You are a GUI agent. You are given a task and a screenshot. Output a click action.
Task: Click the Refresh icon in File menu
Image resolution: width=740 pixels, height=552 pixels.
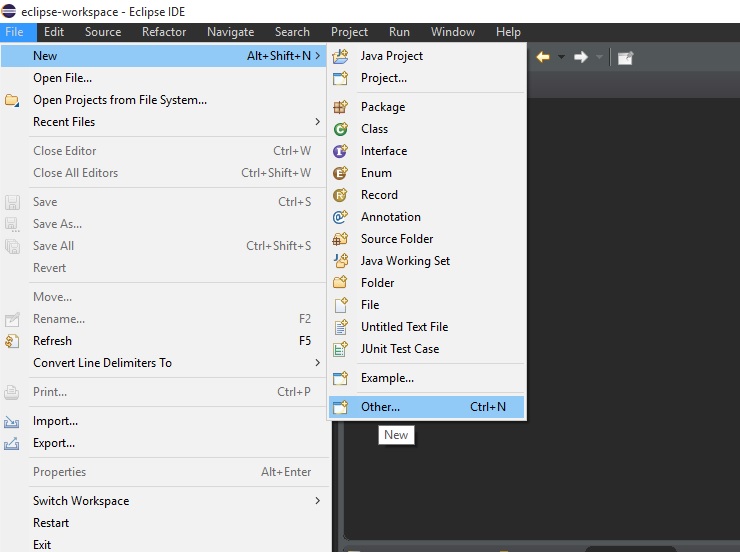[x=12, y=341]
